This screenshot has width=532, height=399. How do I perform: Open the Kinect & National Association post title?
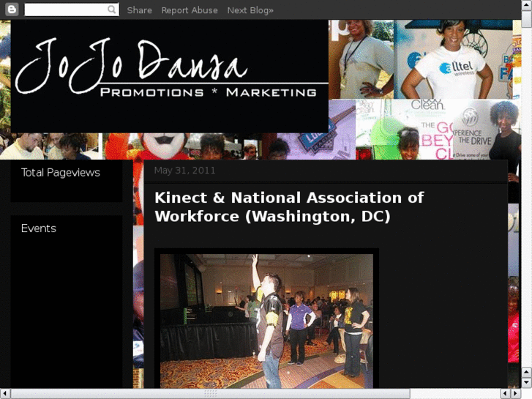(x=289, y=206)
